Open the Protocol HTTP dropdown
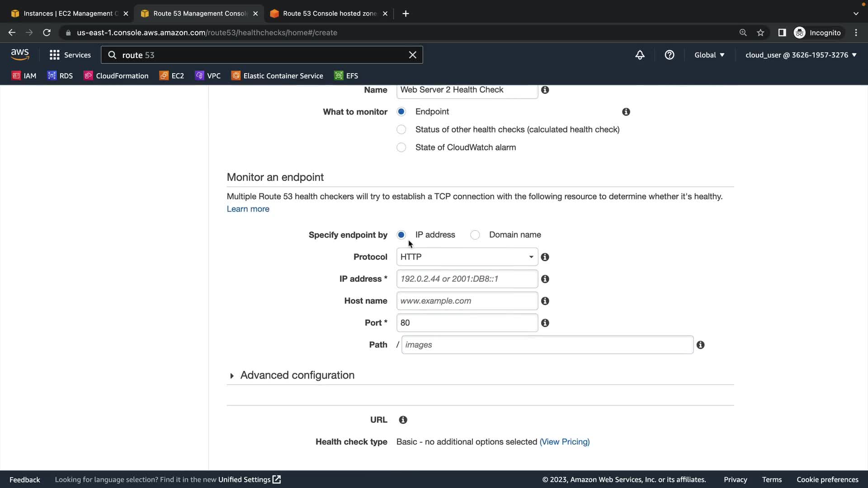This screenshot has width=868, height=488. (467, 257)
